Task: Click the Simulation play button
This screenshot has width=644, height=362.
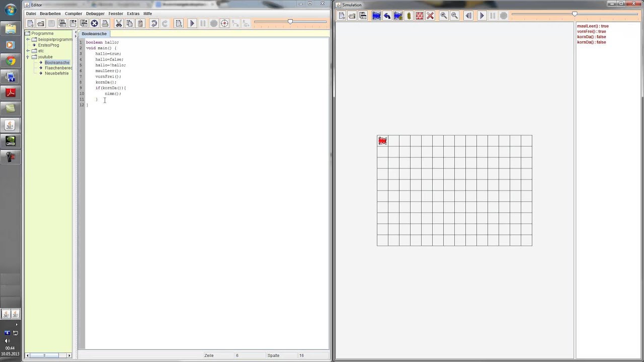Action: tap(481, 16)
